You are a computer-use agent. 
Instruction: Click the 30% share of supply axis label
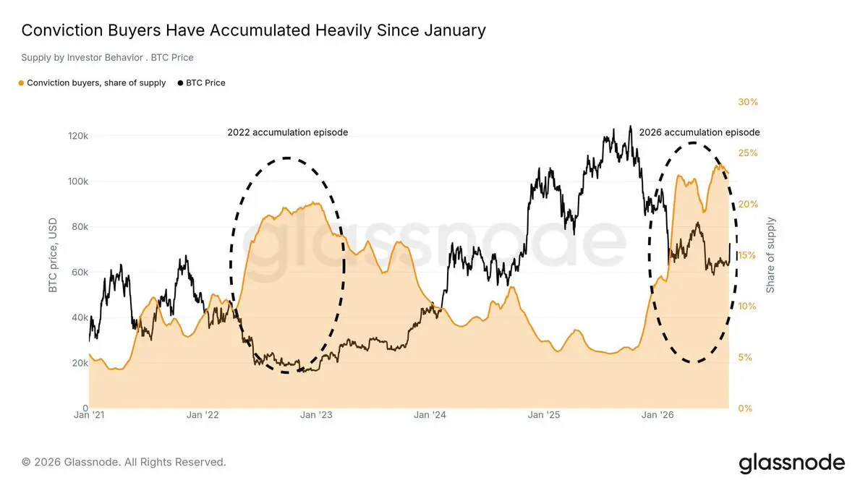(748, 102)
